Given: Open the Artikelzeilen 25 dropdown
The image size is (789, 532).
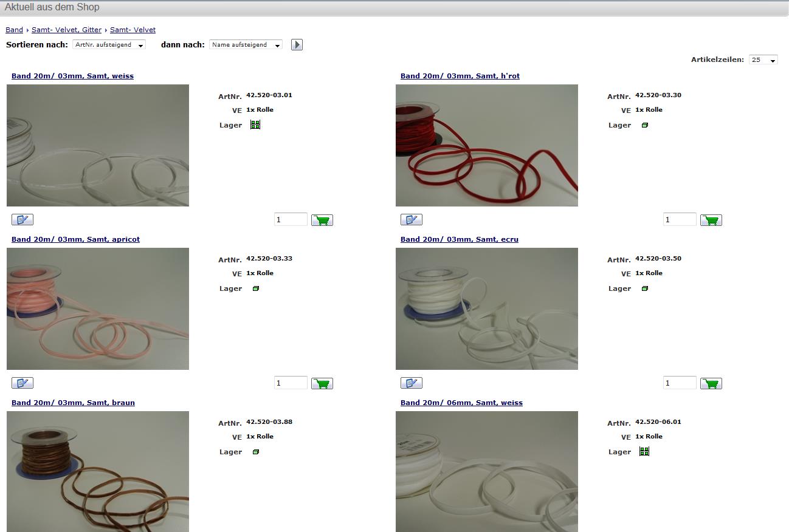Looking at the screenshot, I should [x=763, y=60].
